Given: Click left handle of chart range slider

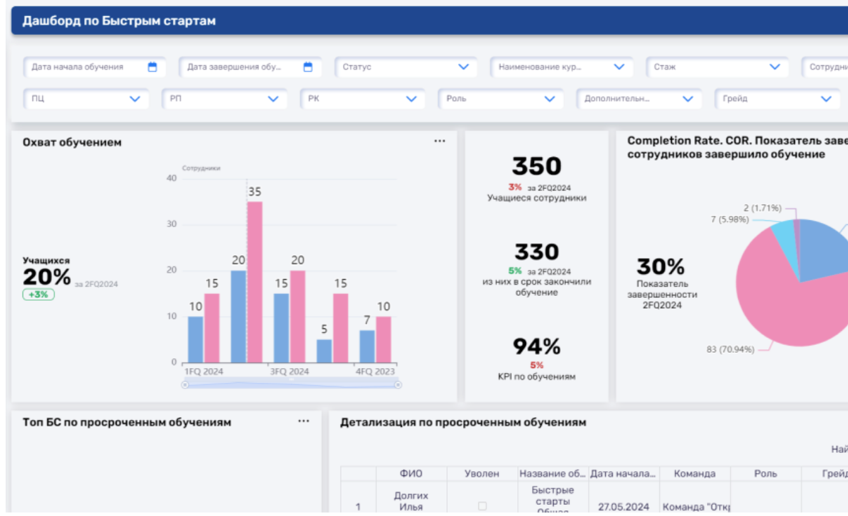Looking at the screenshot, I should point(184,384).
